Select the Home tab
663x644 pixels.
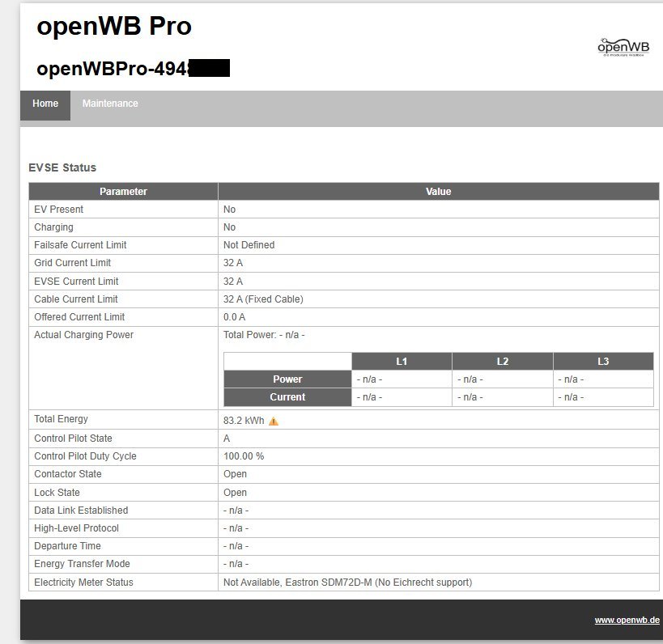click(x=45, y=104)
